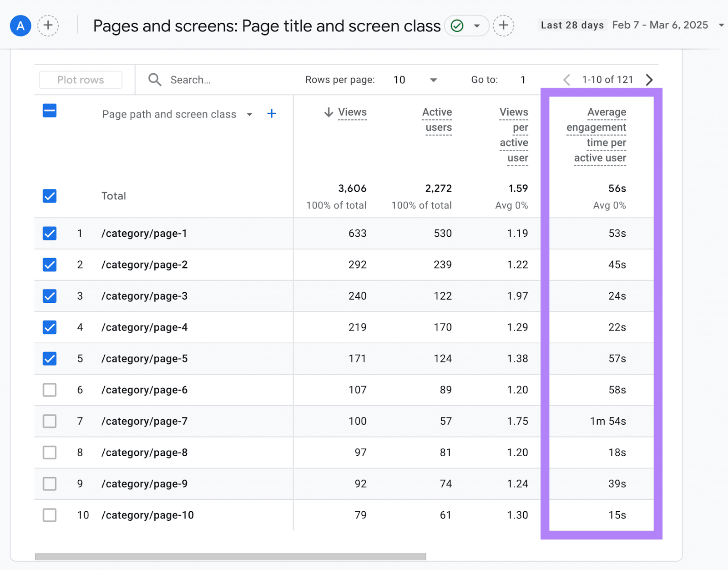Uncheck the /category/page-3 row checkbox
The image size is (728, 570).
(x=49, y=296)
